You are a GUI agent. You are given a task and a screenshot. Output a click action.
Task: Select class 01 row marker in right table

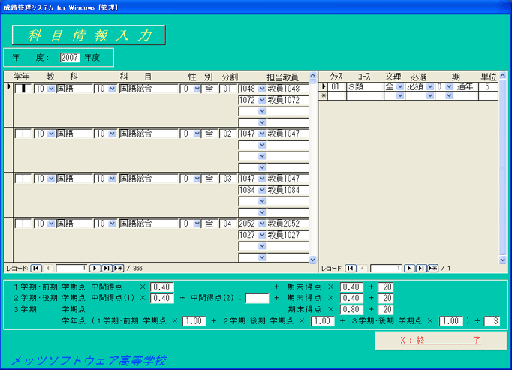323,87
